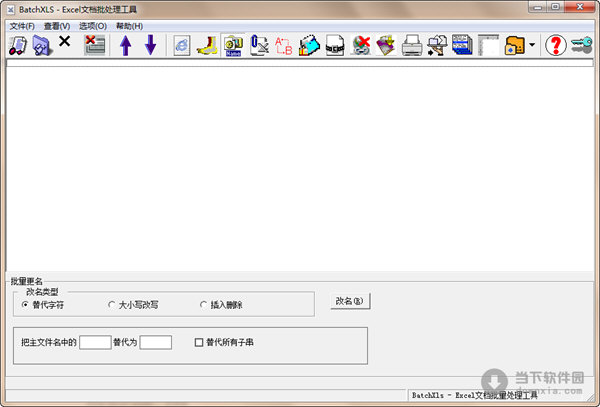Minimize the BatchXLS window

click(538, 7)
